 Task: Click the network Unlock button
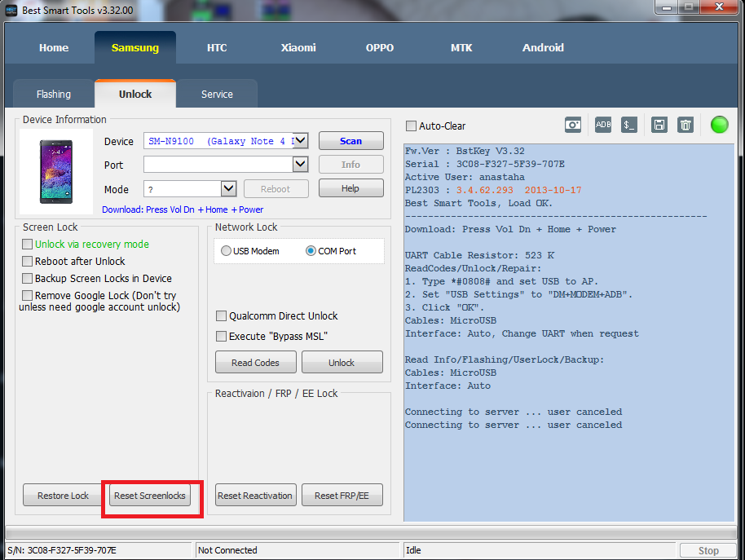coord(342,362)
